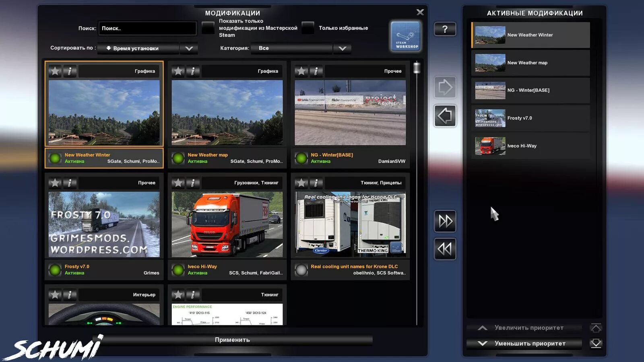Viewport: 644px width, 362px height.
Task: Move mod to lowest priority icon
Action: pyautogui.click(x=596, y=343)
